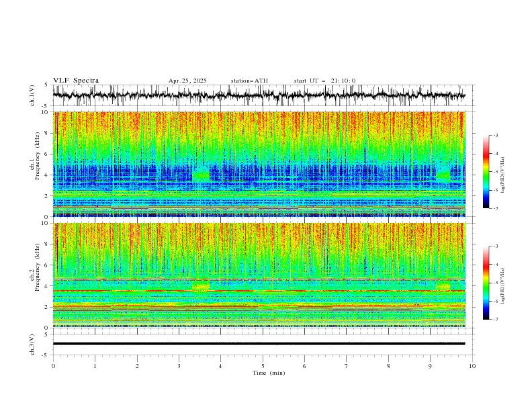Click the '-7' tick on the upper colorbar
Viewport: 532px width, 411px height.
(x=495, y=208)
